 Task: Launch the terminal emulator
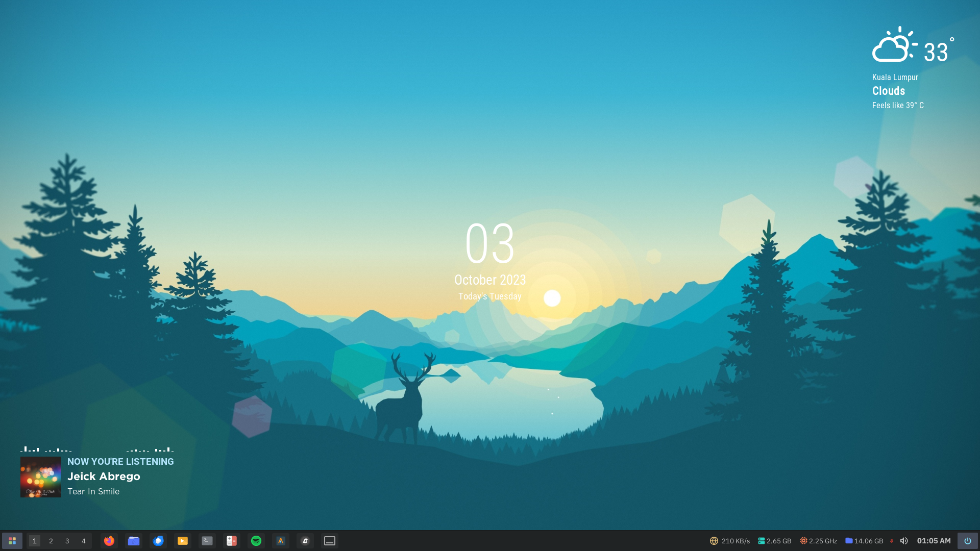click(207, 541)
